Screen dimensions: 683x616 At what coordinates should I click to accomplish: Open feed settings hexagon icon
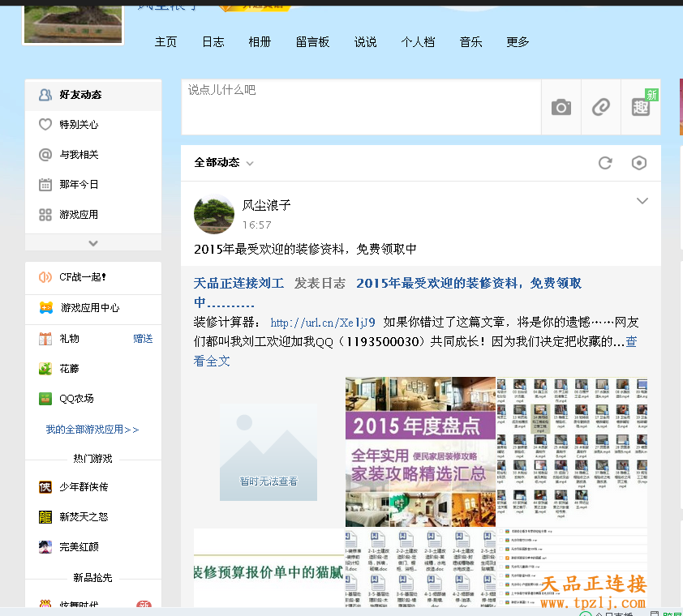(x=639, y=163)
